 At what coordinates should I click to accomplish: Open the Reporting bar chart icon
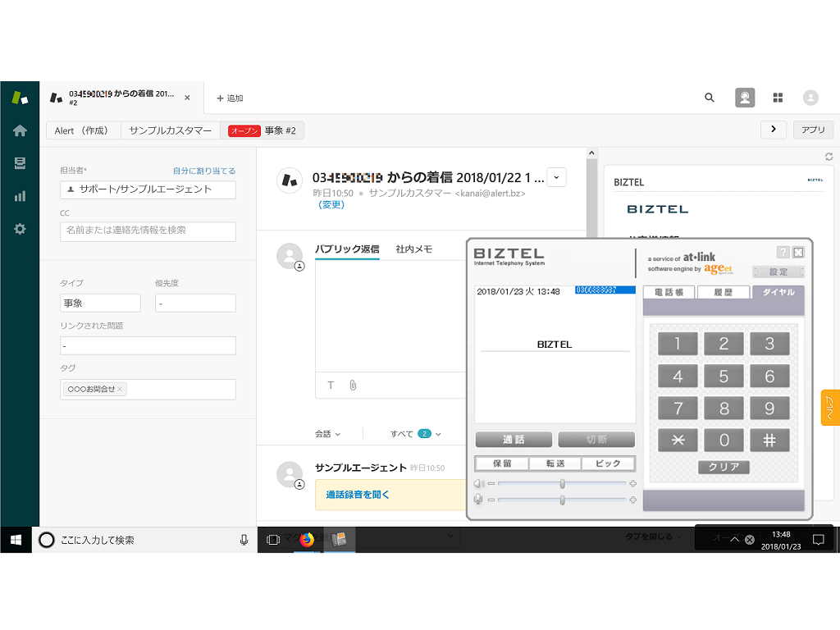(20, 196)
